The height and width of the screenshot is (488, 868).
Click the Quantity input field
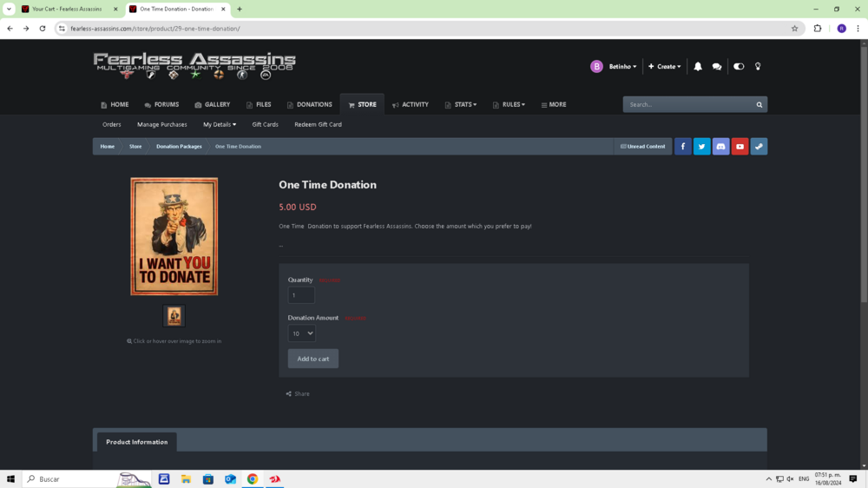301,295
